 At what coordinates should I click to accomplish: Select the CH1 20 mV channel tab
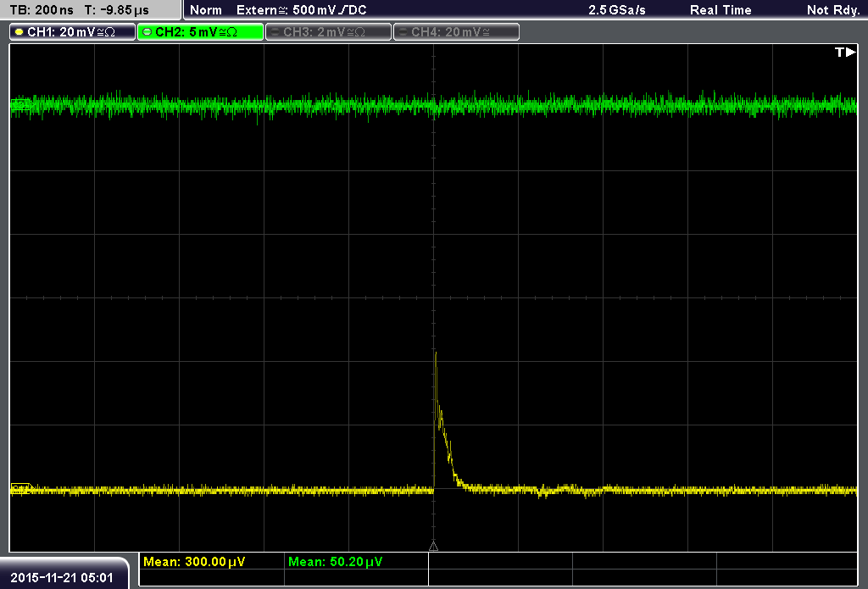pyautogui.click(x=73, y=32)
